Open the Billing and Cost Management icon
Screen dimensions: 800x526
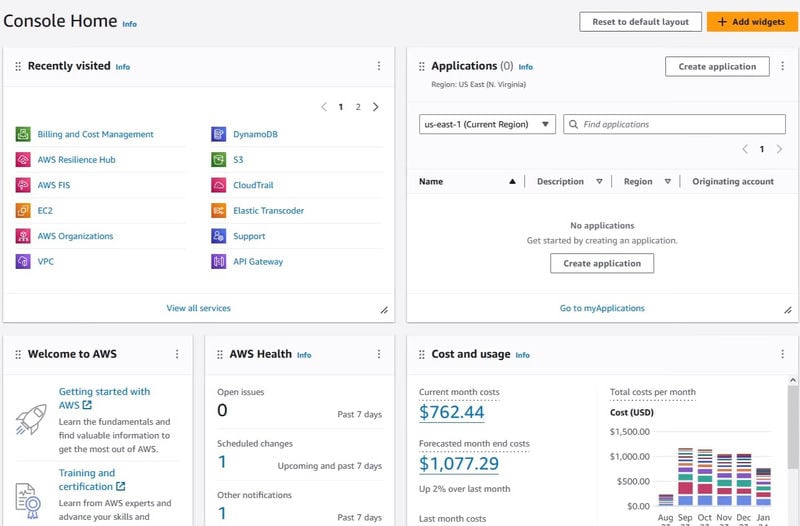coord(23,134)
